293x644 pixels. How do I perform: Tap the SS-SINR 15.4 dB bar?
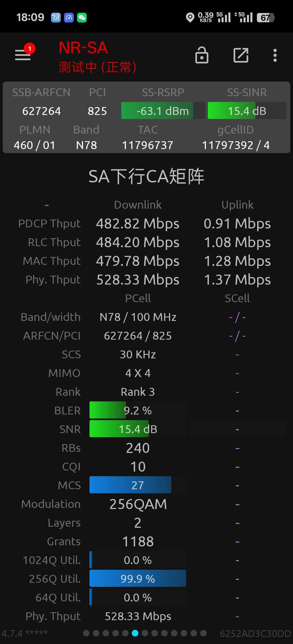click(247, 111)
